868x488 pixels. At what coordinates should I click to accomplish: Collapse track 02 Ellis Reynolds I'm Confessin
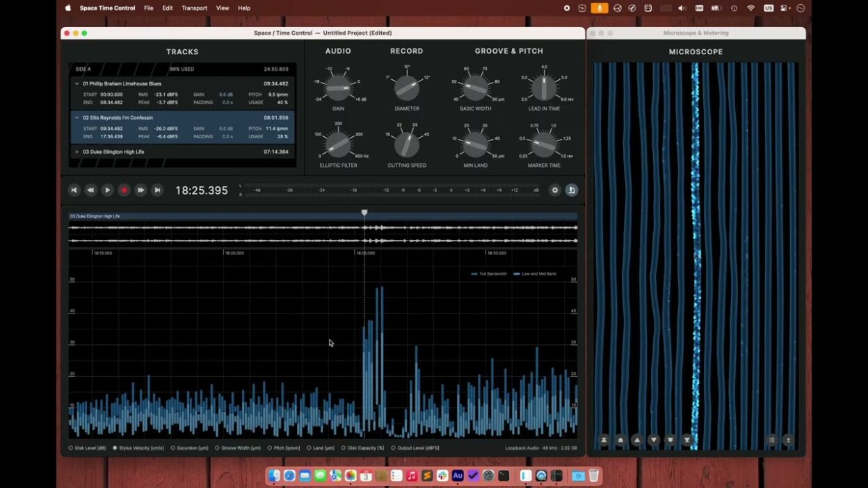pyautogui.click(x=77, y=117)
